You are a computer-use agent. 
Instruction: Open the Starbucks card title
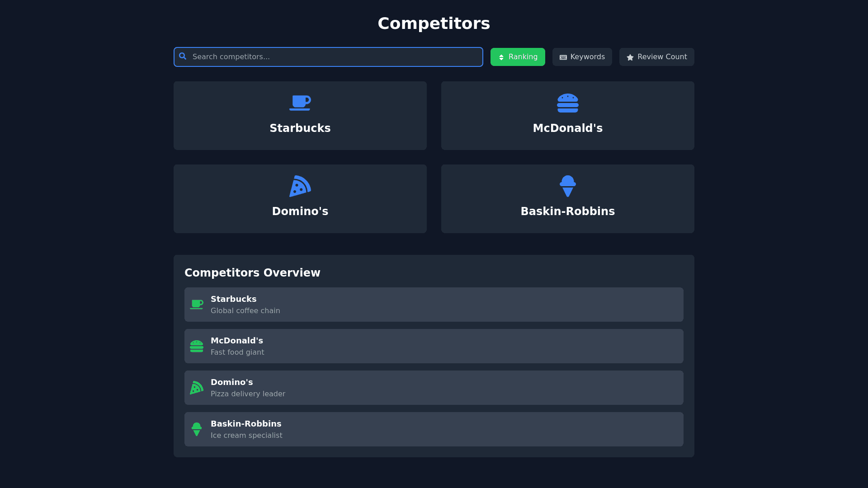pyautogui.click(x=300, y=128)
